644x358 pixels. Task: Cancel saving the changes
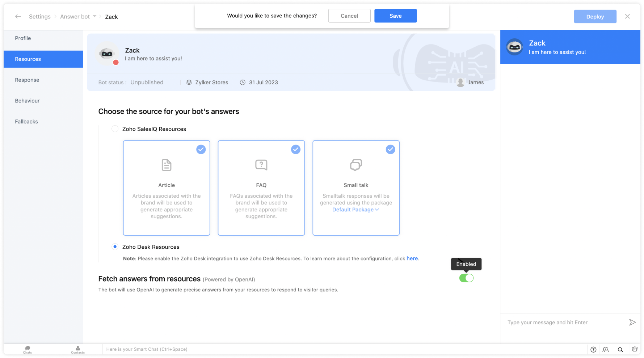tap(349, 16)
